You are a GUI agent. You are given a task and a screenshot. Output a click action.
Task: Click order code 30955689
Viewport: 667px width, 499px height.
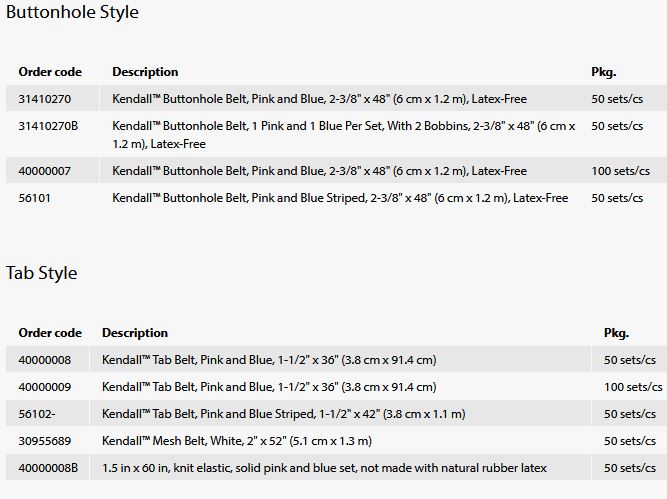(45, 440)
